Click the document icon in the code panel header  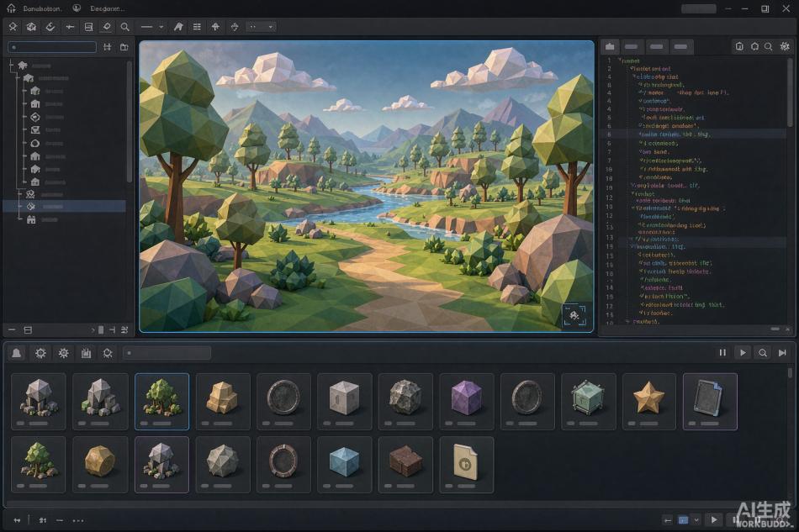[x=739, y=46]
